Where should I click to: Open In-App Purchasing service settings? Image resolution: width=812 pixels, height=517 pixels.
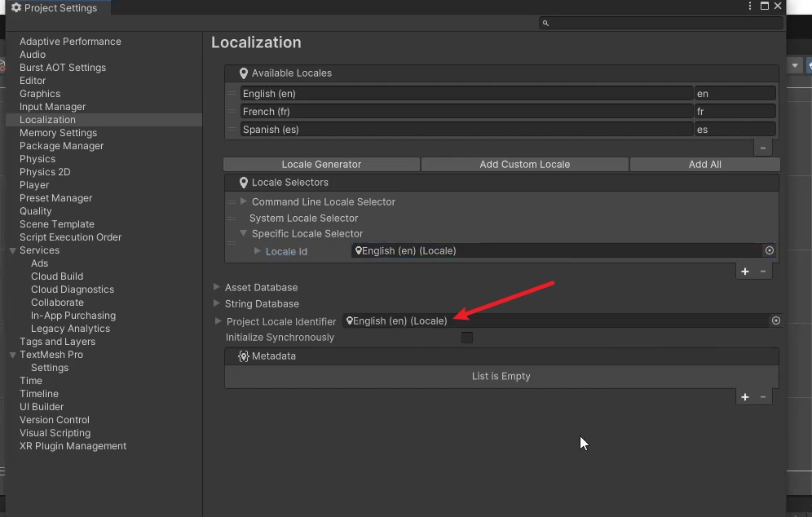(73, 316)
